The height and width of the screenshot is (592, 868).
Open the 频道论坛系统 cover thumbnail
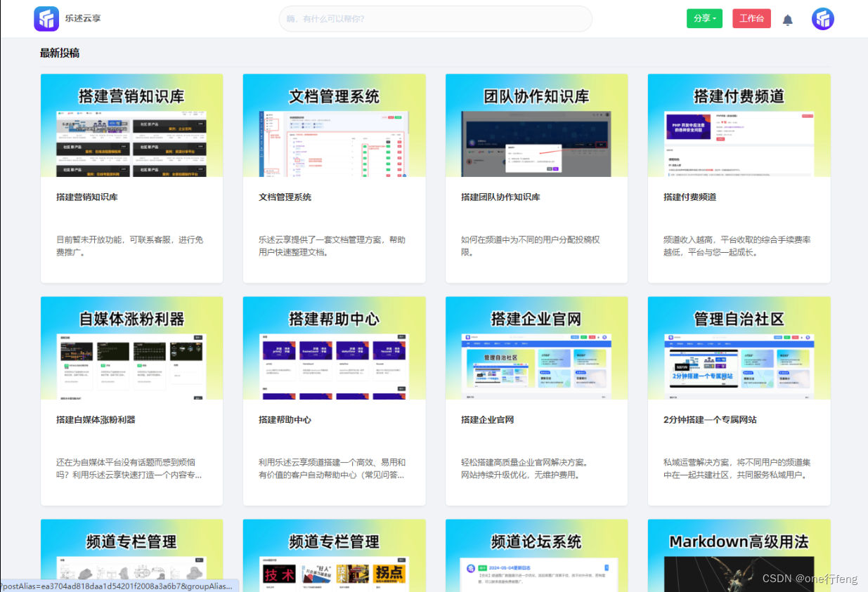pyautogui.click(x=537, y=555)
